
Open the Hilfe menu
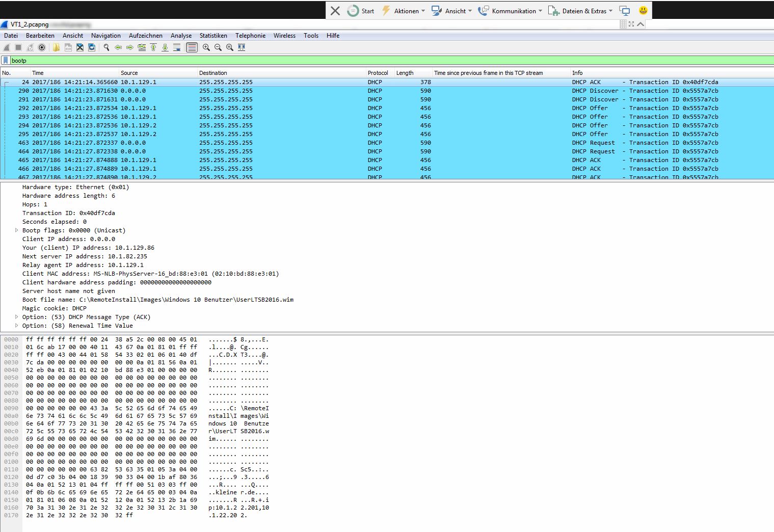coord(333,36)
